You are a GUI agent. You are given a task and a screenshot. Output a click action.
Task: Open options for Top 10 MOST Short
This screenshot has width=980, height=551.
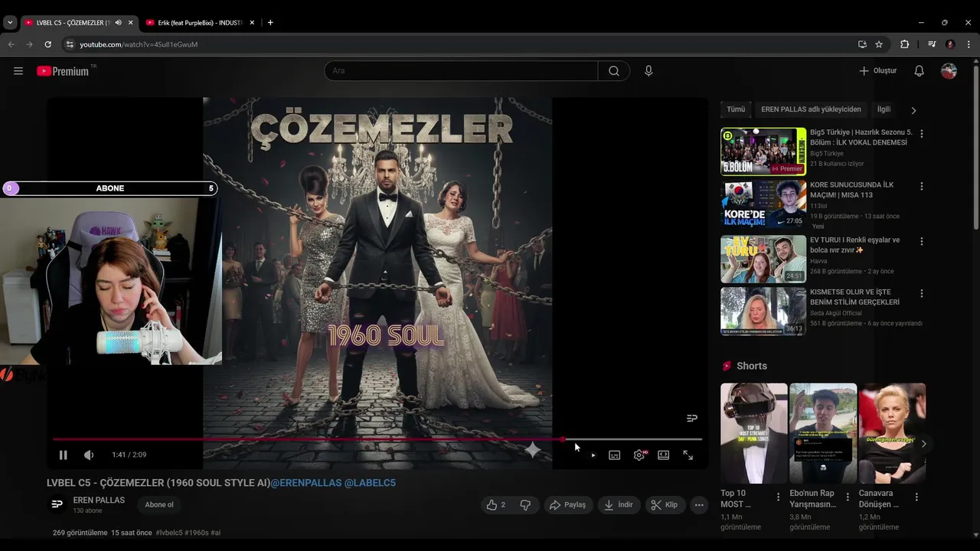click(x=779, y=497)
